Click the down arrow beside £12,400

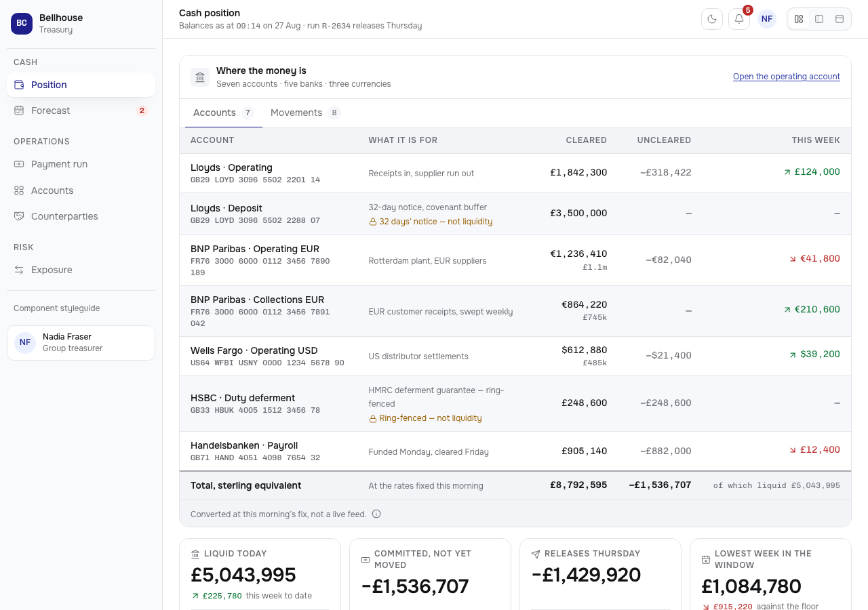[793, 450]
